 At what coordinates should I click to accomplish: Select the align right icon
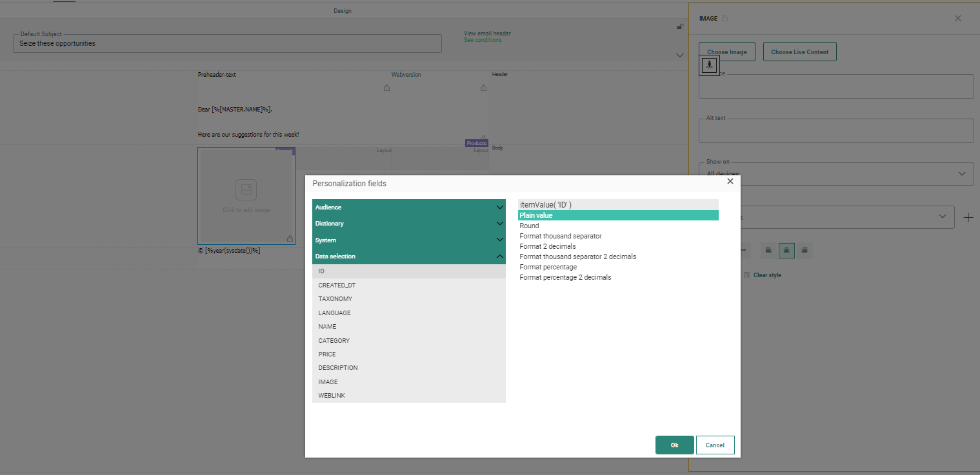(x=804, y=250)
